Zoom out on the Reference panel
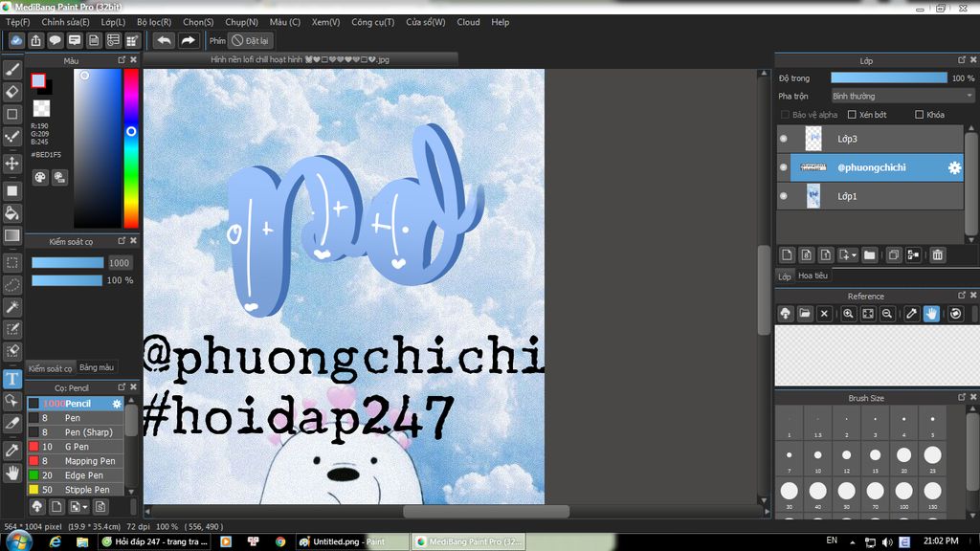Image resolution: width=980 pixels, height=551 pixels. (887, 314)
